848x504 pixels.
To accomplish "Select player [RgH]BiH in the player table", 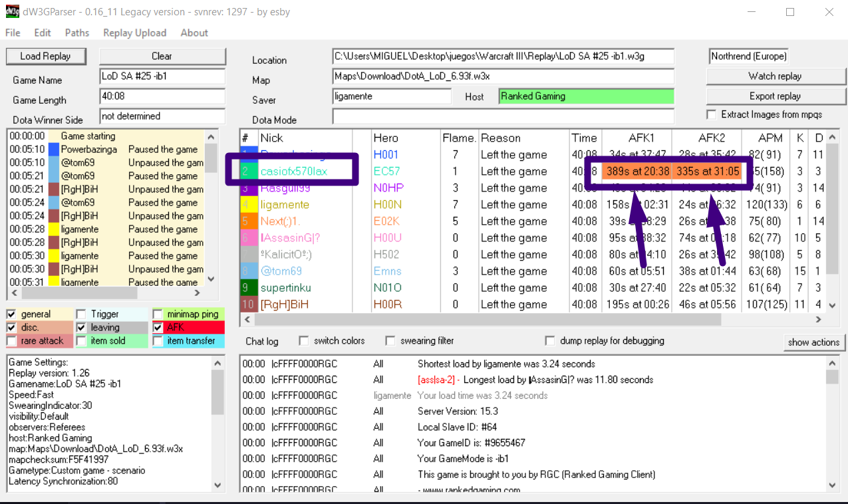I will [x=285, y=305].
